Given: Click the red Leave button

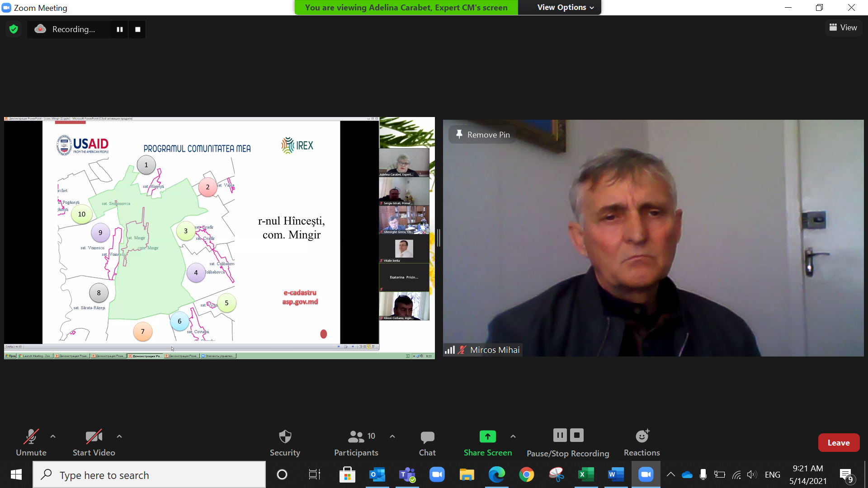Looking at the screenshot, I should [838, 443].
